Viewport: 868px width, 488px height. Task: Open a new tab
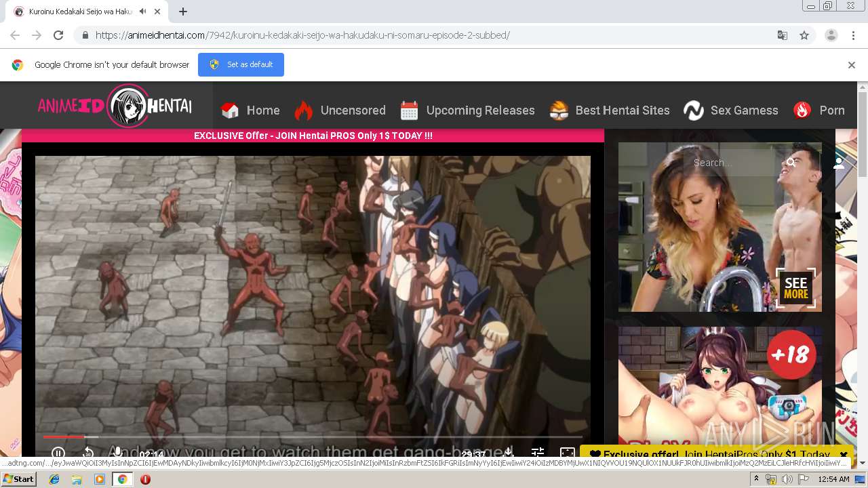click(183, 12)
